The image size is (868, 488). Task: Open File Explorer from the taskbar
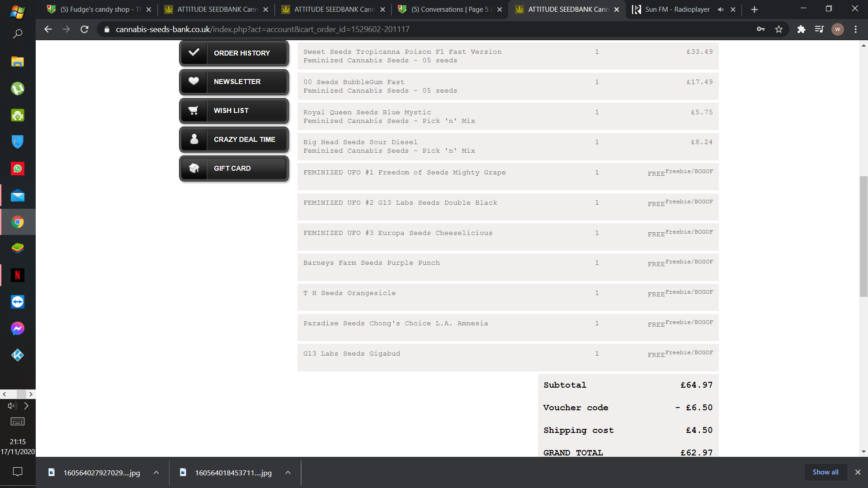[18, 62]
